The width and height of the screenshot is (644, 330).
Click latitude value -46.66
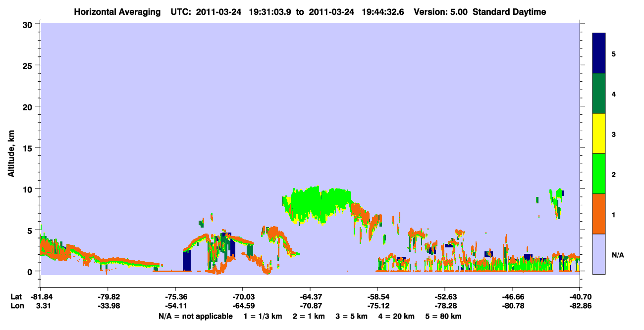512,297
